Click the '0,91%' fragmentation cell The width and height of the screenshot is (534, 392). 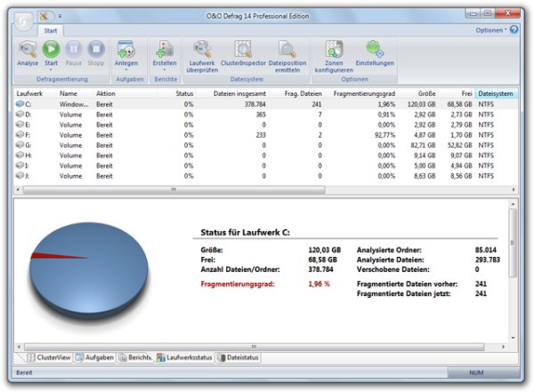coord(386,115)
